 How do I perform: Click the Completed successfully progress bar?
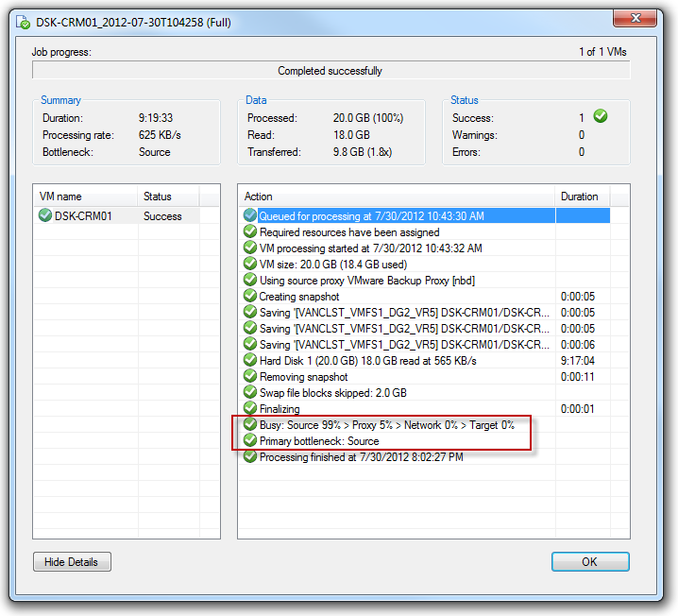pyautogui.click(x=331, y=71)
